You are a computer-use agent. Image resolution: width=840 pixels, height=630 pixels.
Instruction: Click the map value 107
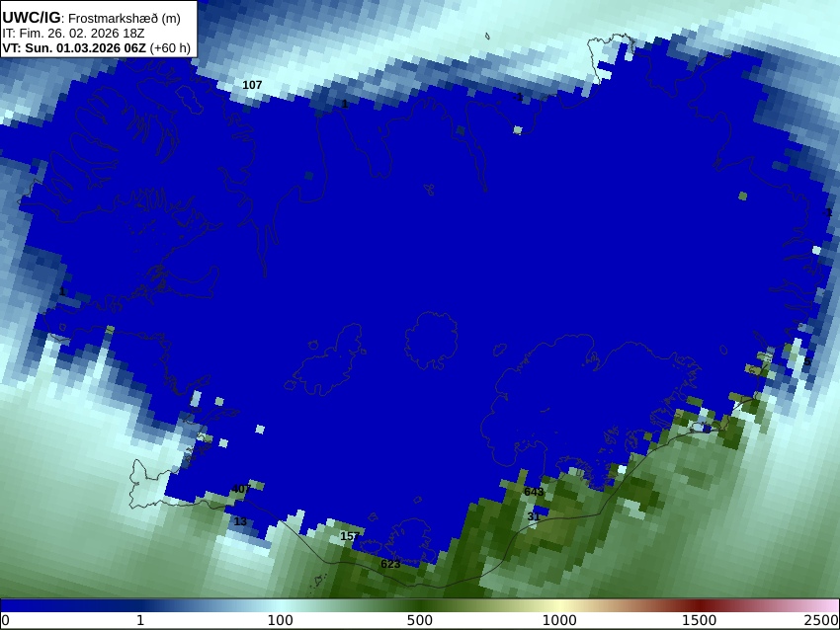coord(252,85)
